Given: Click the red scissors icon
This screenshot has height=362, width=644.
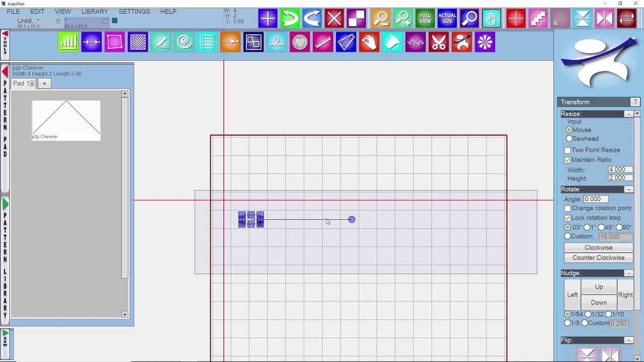Looking at the screenshot, I should [439, 42].
